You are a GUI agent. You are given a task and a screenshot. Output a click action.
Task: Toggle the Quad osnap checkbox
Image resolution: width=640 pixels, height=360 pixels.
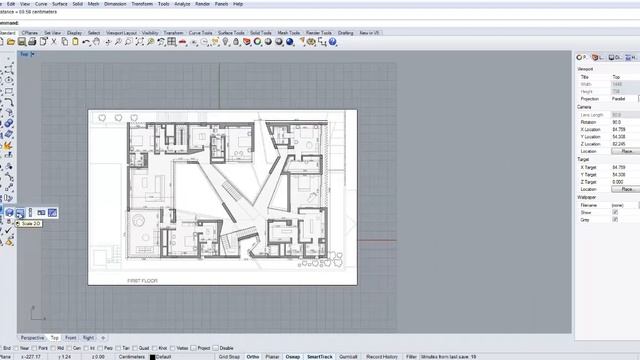[x=135, y=348]
